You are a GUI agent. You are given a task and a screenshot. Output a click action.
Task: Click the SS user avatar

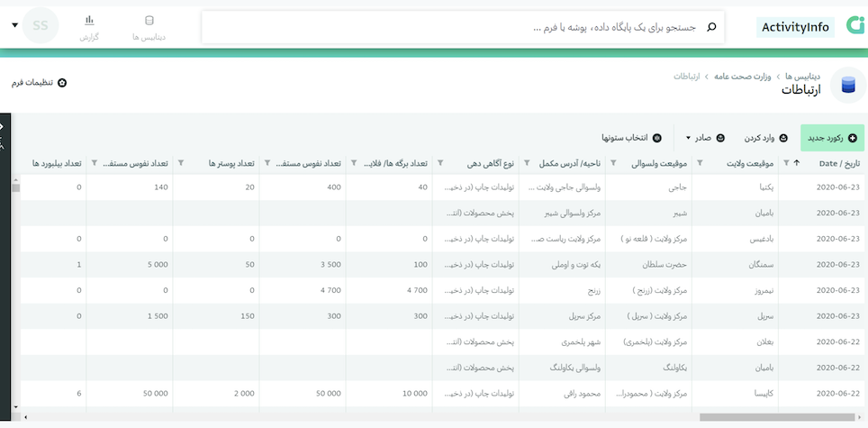click(41, 25)
